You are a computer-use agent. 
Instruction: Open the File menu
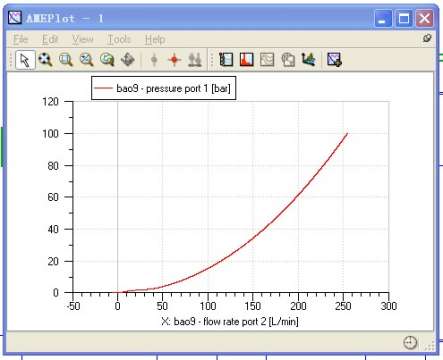pyautogui.click(x=21, y=39)
